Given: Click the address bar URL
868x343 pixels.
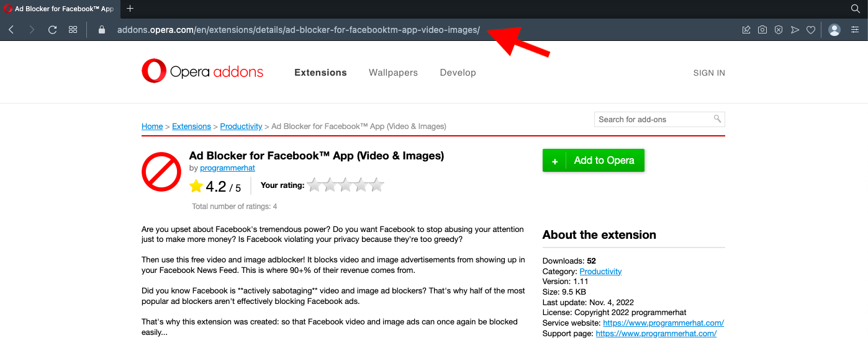Looking at the screenshot, I should pos(298,30).
